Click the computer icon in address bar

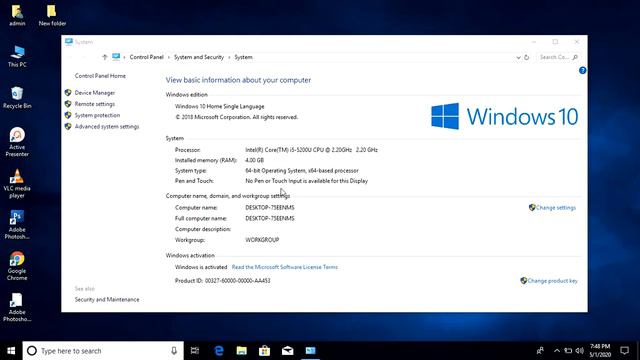tap(116, 57)
